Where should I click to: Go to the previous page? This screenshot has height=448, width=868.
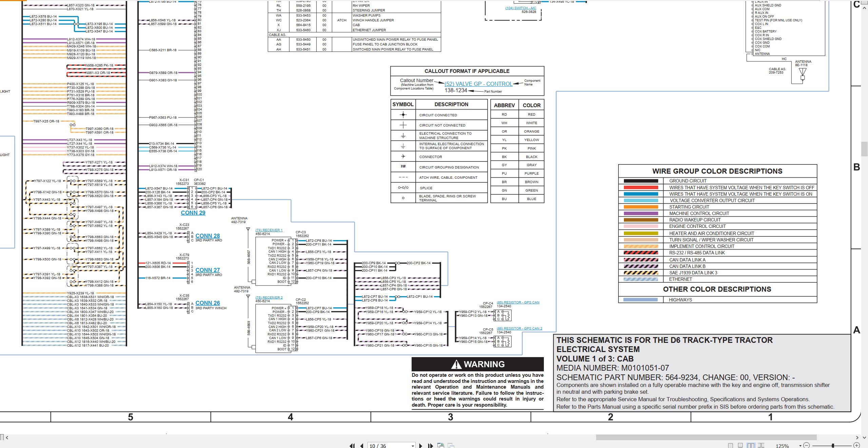362,446
